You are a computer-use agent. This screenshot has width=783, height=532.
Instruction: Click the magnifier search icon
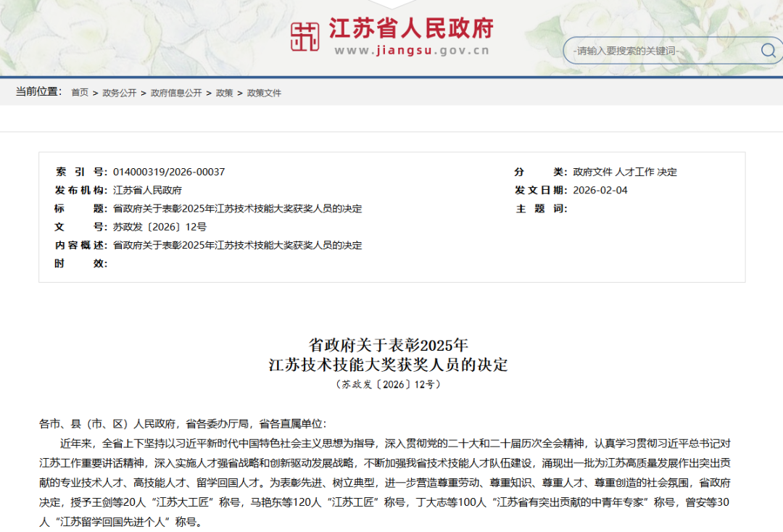pos(768,50)
